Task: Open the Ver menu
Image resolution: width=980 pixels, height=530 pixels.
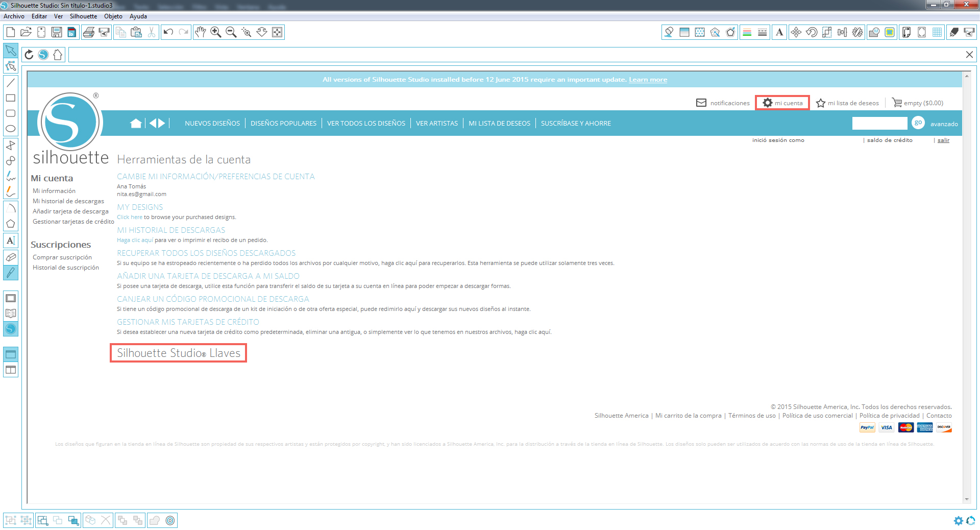Action: click(58, 16)
